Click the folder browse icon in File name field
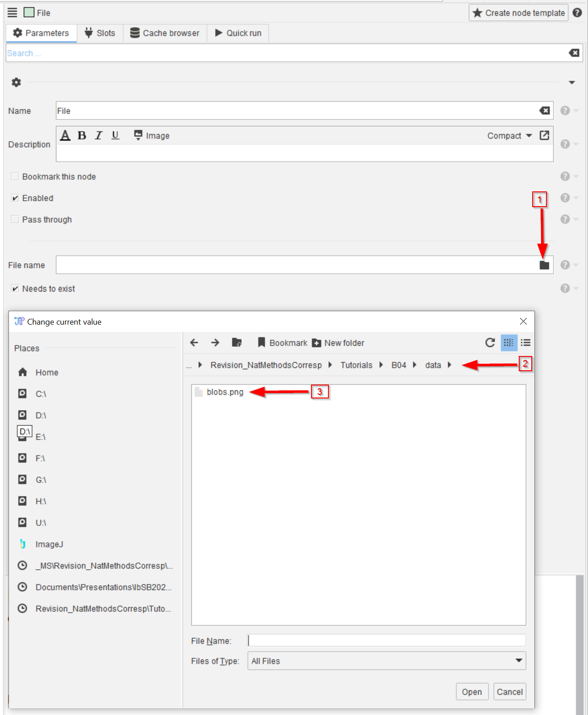 [544, 265]
